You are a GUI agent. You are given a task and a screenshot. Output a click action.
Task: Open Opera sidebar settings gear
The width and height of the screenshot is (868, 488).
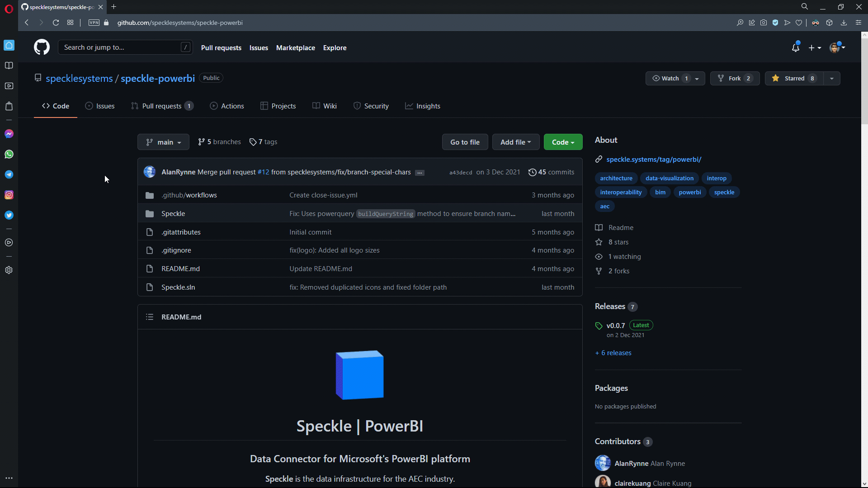click(x=9, y=270)
